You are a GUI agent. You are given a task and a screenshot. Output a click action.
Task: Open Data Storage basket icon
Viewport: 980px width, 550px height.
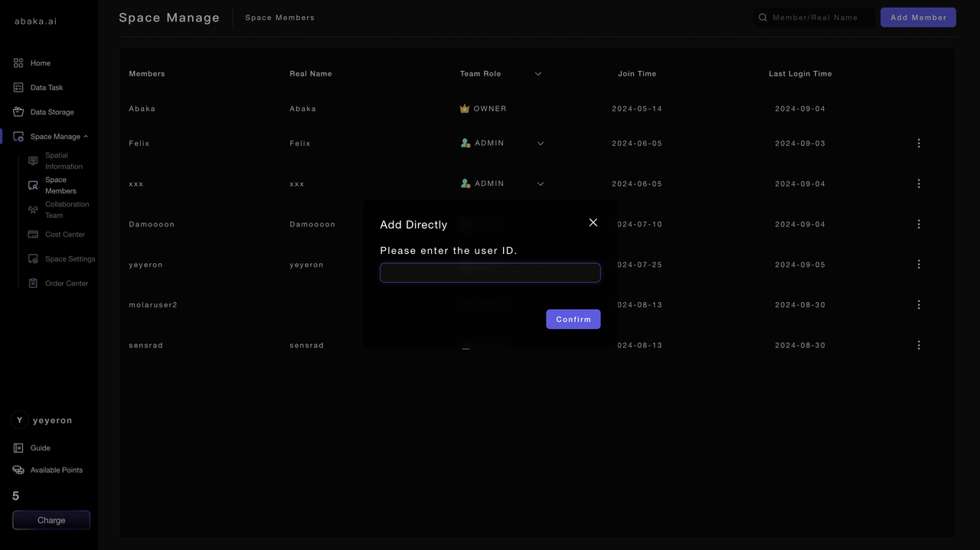click(x=18, y=112)
